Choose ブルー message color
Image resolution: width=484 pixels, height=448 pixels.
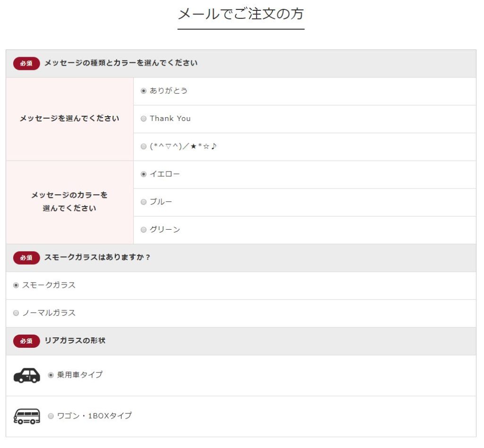(x=144, y=202)
